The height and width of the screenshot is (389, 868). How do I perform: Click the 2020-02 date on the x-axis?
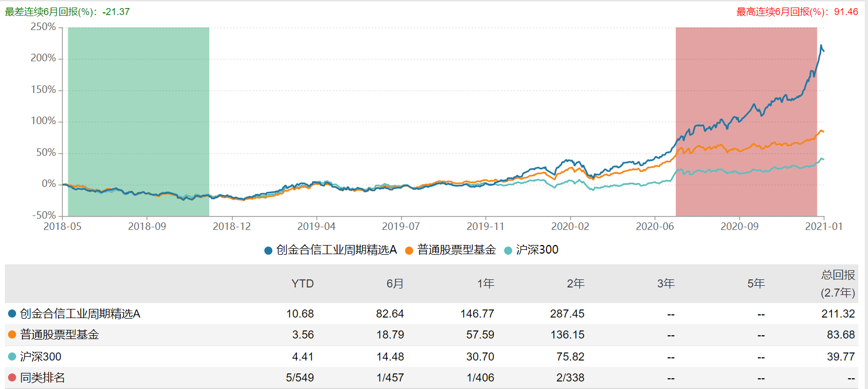(x=570, y=226)
